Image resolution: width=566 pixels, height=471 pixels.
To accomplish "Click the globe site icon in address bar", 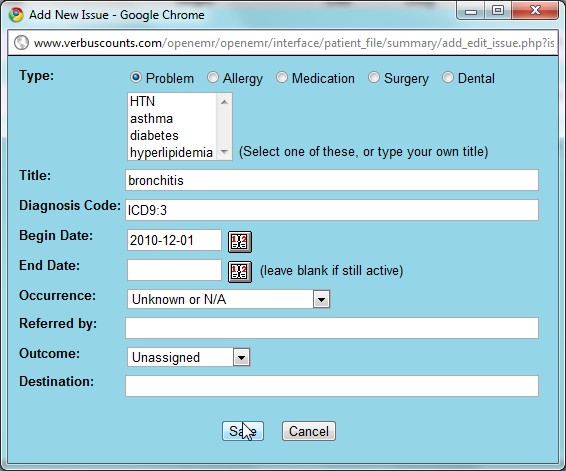I will [x=21, y=43].
